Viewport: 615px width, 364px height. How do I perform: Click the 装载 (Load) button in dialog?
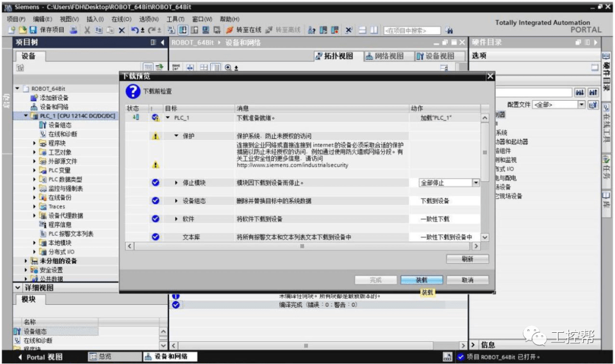tap(421, 280)
